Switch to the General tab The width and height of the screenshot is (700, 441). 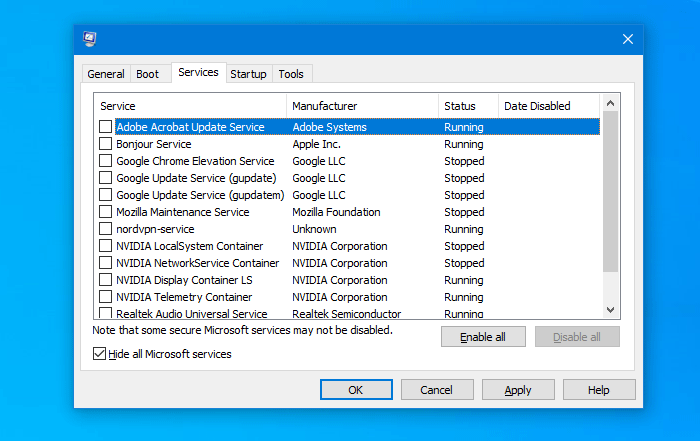[x=105, y=74]
